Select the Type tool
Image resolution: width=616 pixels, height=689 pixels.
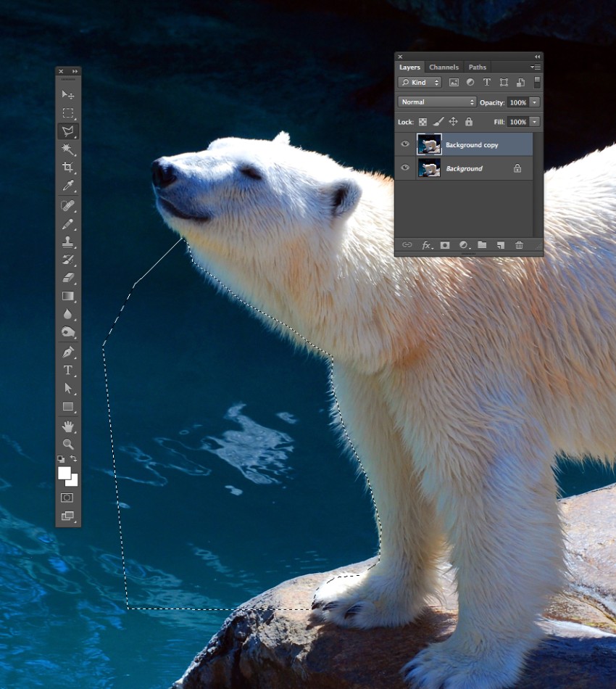click(x=67, y=371)
